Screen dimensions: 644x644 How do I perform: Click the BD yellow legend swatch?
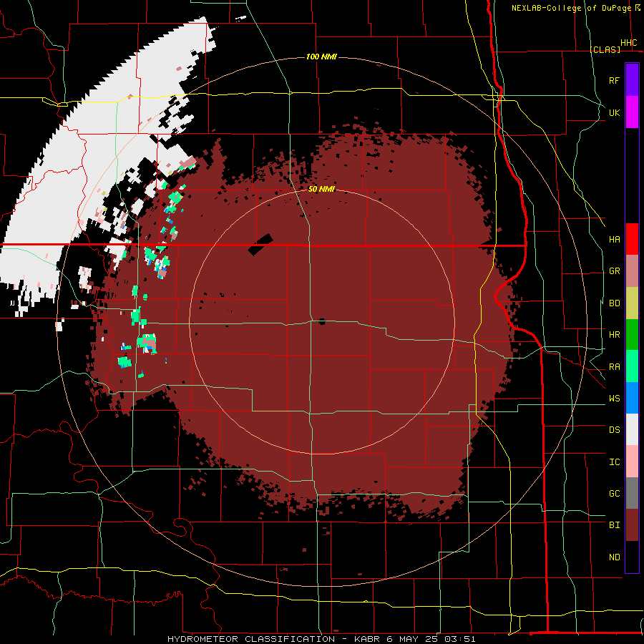pyautogui.click(x=632, y=303)
